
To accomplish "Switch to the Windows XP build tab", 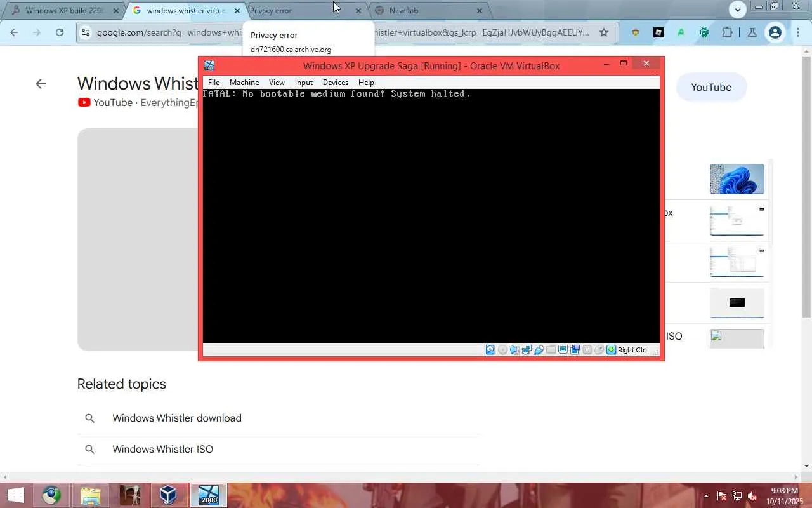I will [65, 11].
